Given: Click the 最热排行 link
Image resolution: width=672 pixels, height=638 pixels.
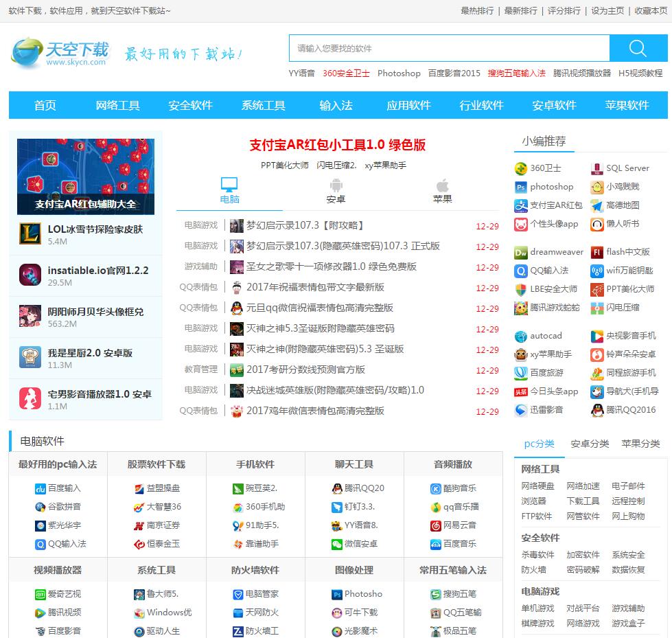Looking at the screenshot, I should pyautogui.click(x=477, y=11).
